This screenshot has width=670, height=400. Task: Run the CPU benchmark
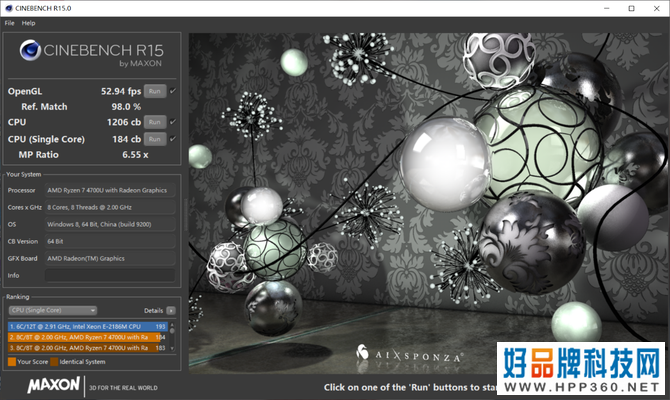pos(155,122)
